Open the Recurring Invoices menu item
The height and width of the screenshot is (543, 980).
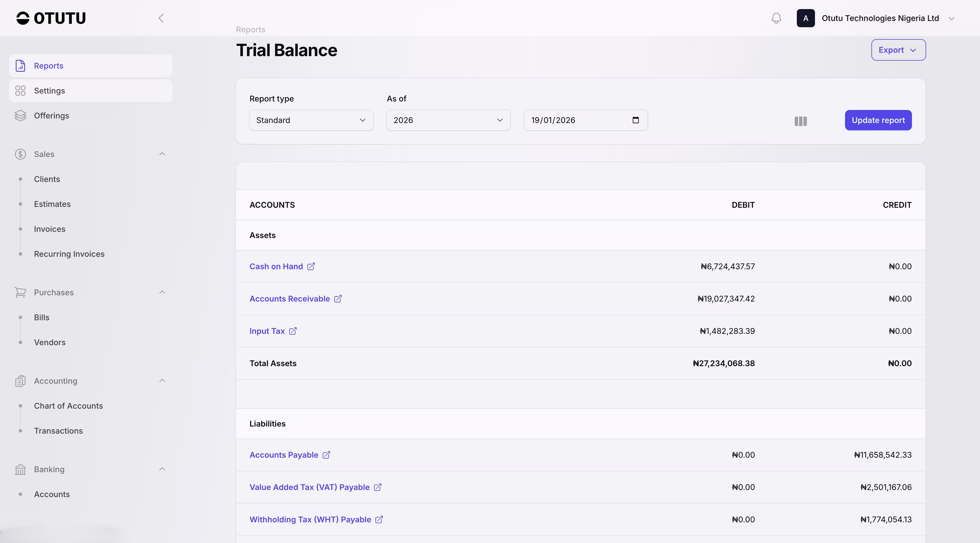tap(69, 254)
